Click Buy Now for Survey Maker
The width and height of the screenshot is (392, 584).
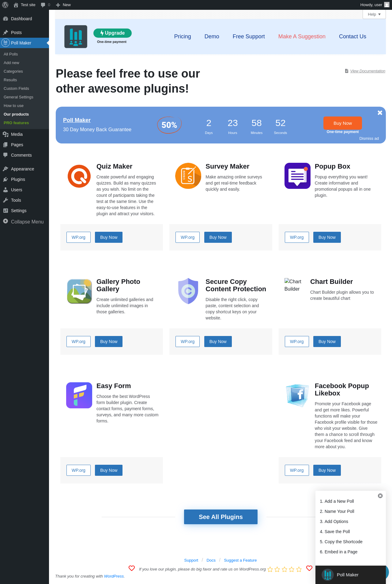click(x=218, y=237)
